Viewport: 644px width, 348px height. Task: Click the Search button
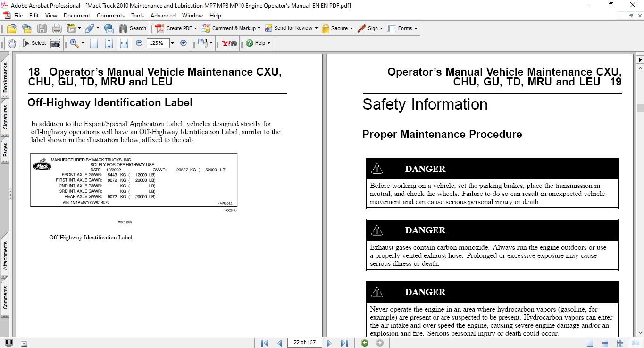pyautogui.click(x=133, y=28)
